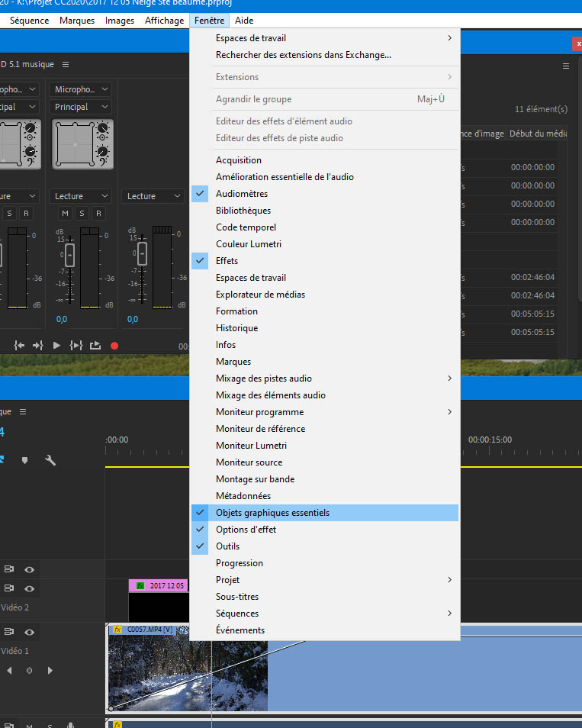
Task: Select Couleur Lumetri from the Fenêtre menu
Action: [249, 244]
